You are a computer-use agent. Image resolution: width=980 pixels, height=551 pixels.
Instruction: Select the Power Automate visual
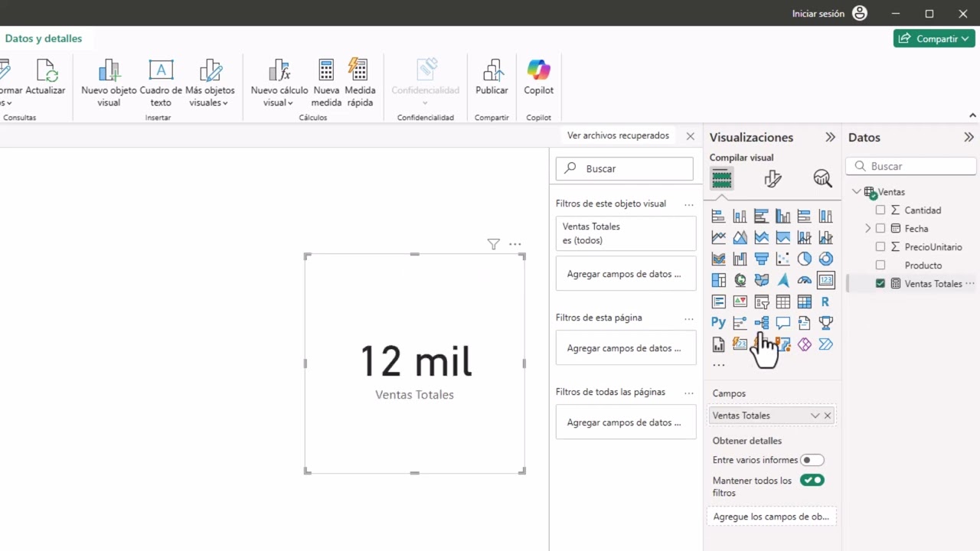pyautogui.click(x=825, y=344)
